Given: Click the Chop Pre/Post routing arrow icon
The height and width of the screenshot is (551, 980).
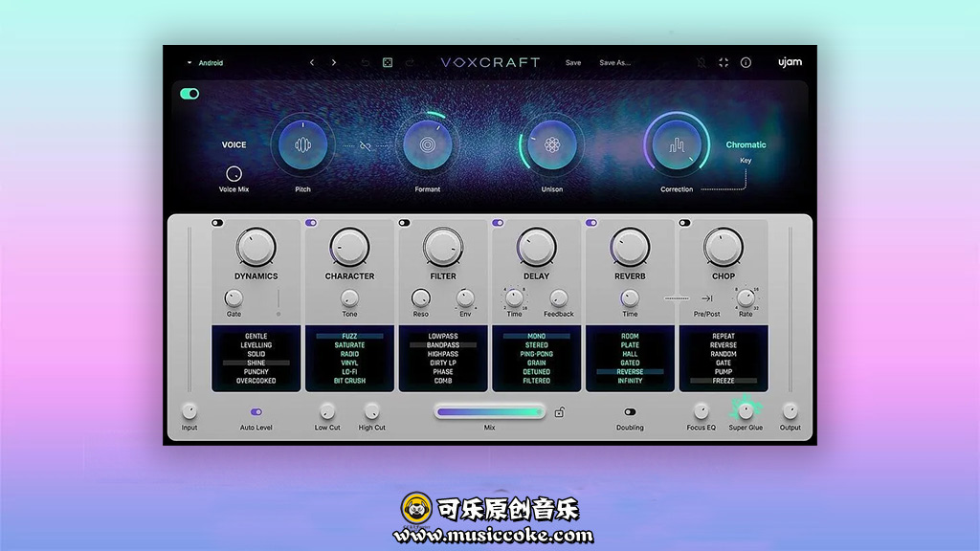Looking at the screenshot, I should pos(706,298).
